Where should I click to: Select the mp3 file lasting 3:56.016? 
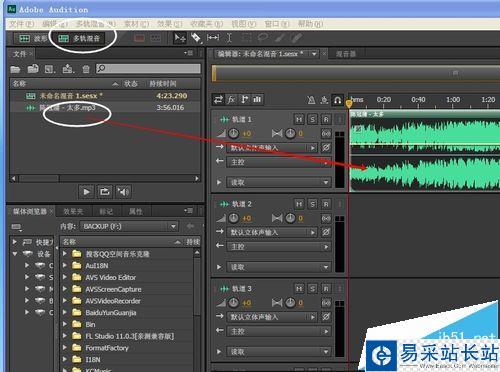point(105,108)
